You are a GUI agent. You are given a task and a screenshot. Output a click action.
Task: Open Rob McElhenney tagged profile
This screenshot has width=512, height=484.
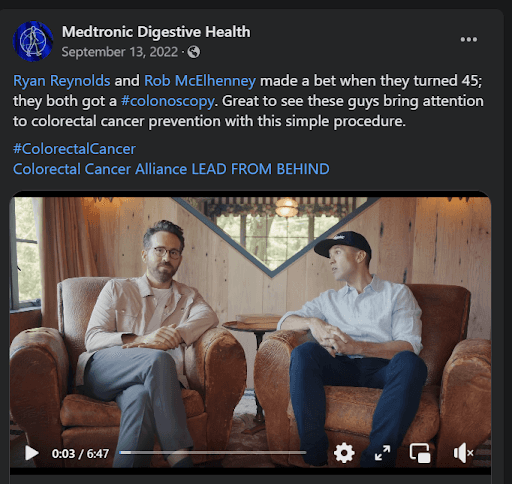[x=200, y=81]
